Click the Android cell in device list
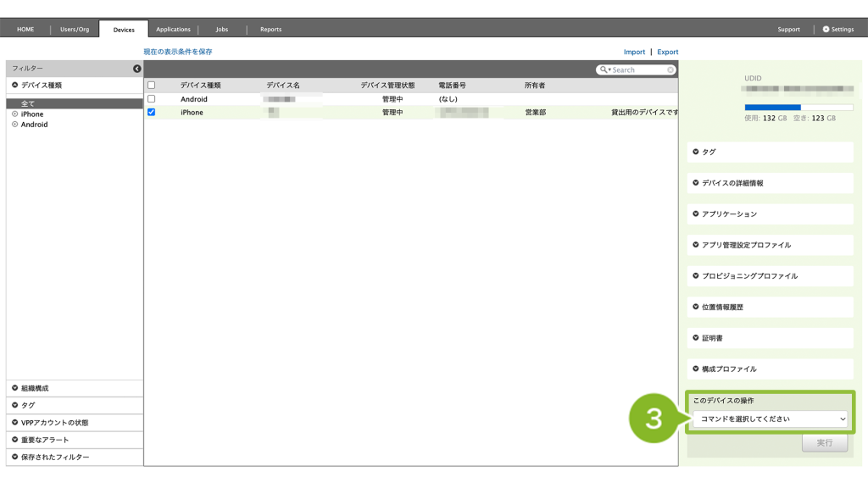 coord(194,99)
